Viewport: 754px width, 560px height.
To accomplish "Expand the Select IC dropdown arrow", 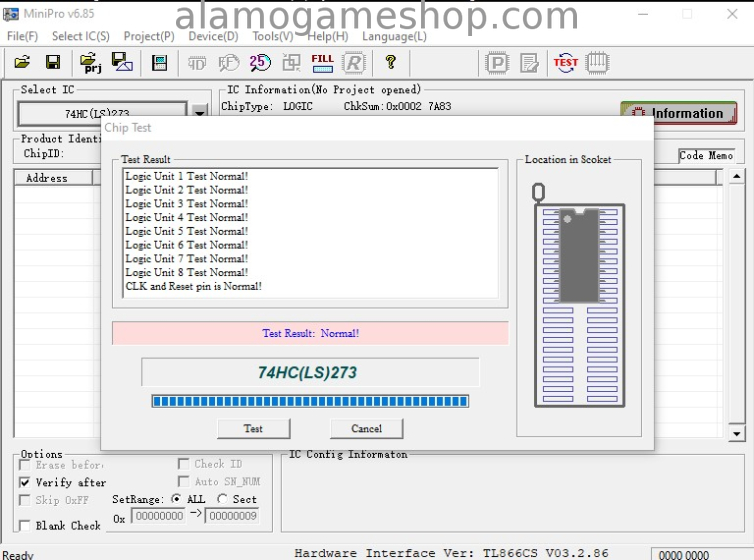I will tap(200, 113).
